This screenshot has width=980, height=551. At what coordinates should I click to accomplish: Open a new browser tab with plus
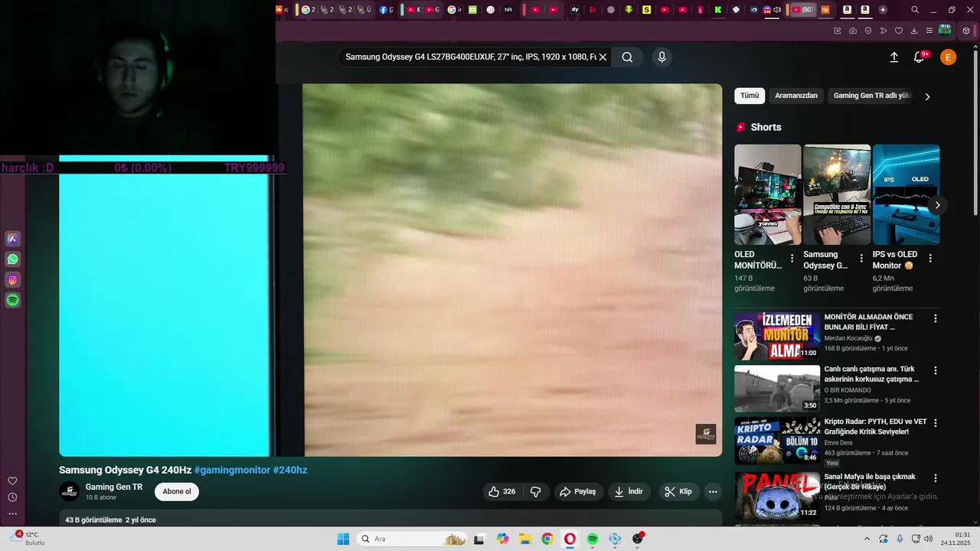[x=883, y=10]
